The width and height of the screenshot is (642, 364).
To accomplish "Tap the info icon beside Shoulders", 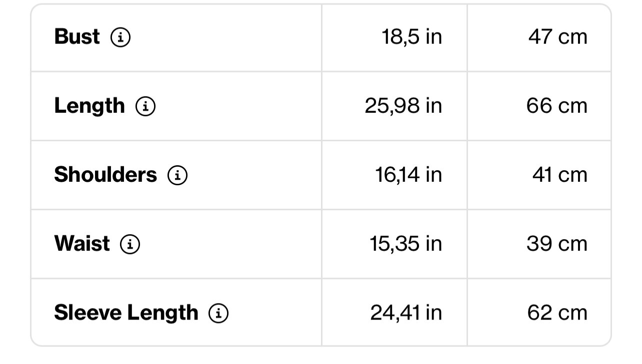I will pyautogui.click(x=177, y=175).
